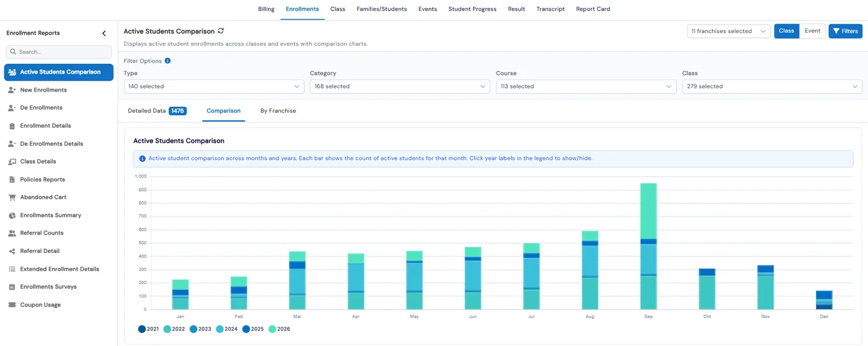Screen dimensions: 868x346
Task: Toggle the 2023 series in legend
Action: (x=201, y=329)
